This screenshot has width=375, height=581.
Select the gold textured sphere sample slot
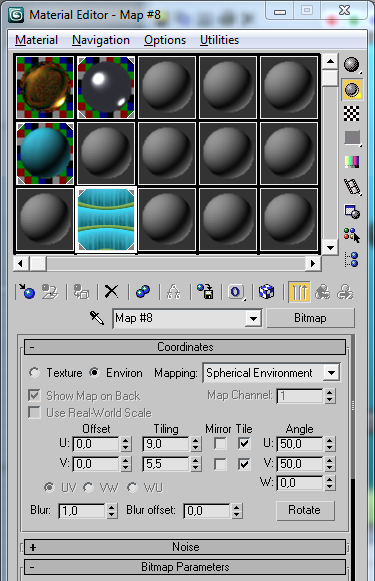(45, 87)
